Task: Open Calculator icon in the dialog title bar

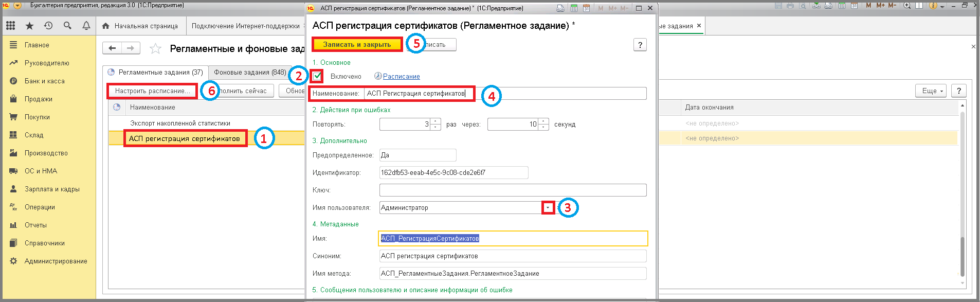Action: coord(574,8)
